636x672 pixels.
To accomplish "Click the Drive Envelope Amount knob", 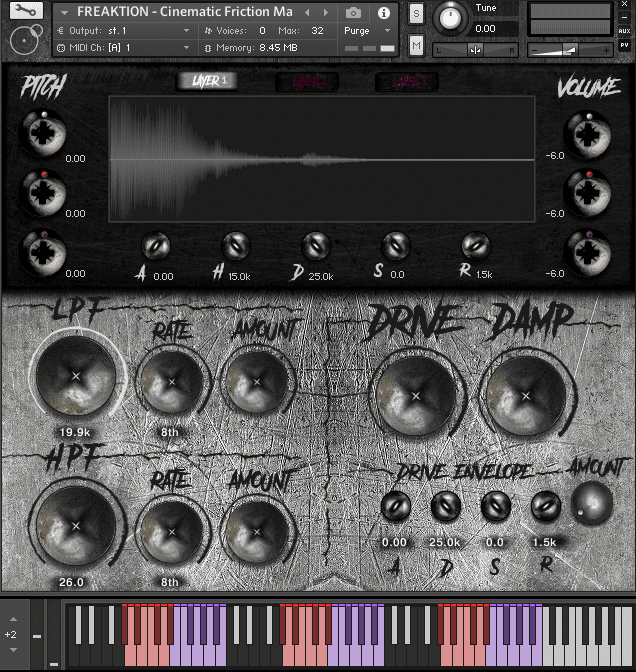I will point(592,503).
